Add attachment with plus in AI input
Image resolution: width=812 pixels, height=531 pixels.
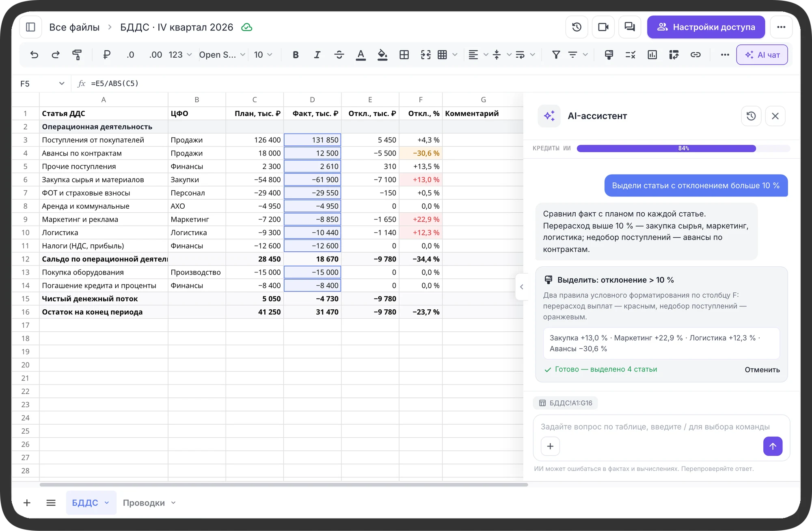[x=550, y=446]
